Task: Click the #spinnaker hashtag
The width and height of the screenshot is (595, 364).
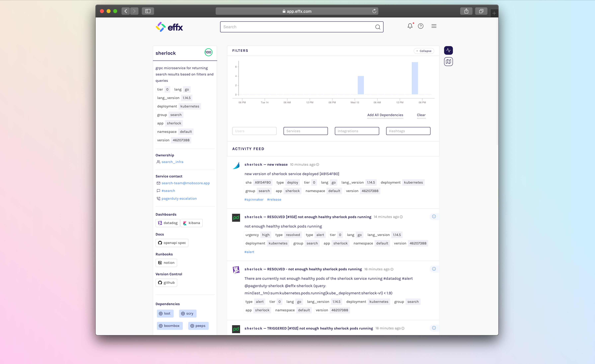Action: tap(254, 199)
